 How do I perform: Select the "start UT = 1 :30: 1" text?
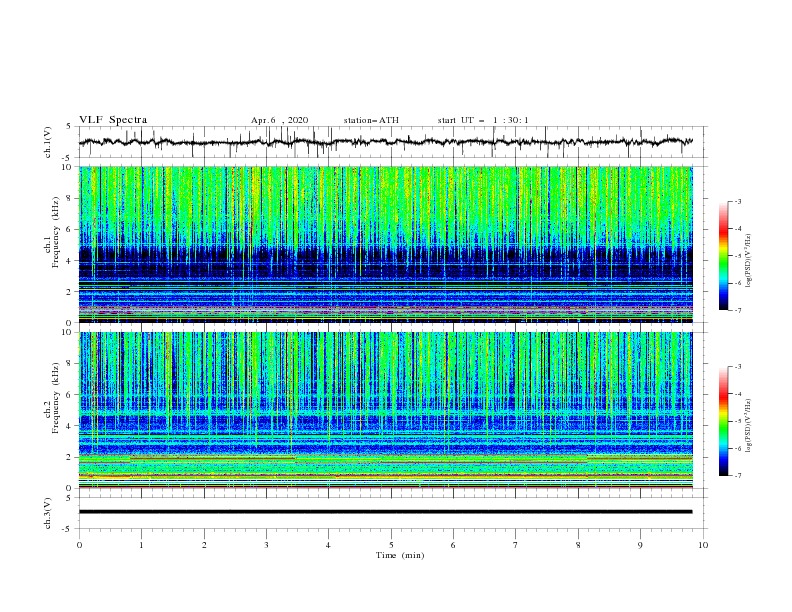(x=483, y=120)
